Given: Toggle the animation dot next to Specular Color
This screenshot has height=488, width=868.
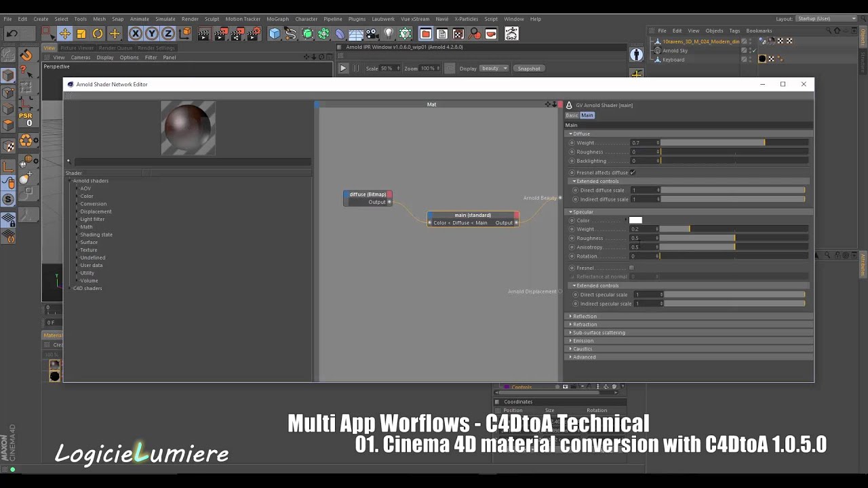Looking at the screenshot, I should pyautogui.click(x=572, y=220).
